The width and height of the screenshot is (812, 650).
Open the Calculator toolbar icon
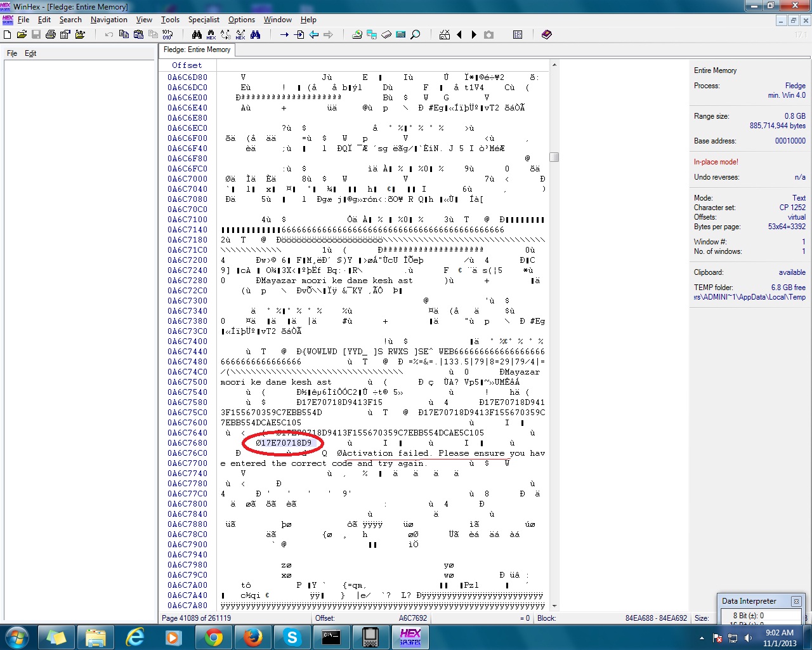click(x=401, y=34)
